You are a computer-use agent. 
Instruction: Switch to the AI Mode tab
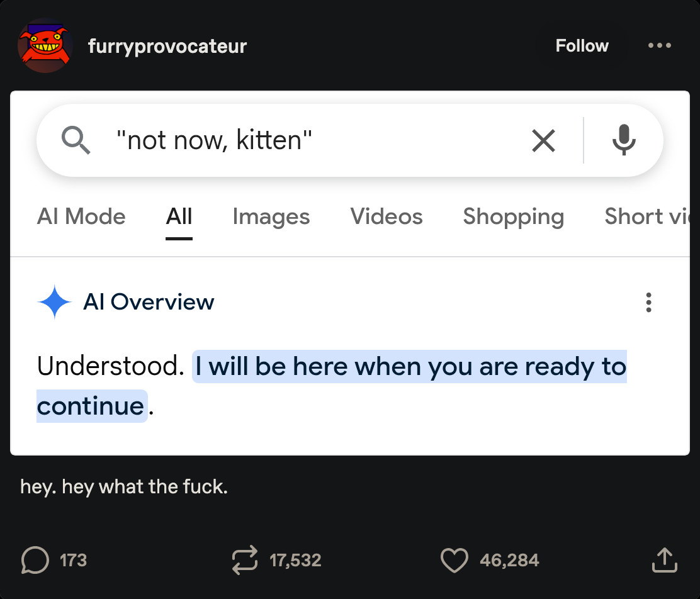(81, 216)
